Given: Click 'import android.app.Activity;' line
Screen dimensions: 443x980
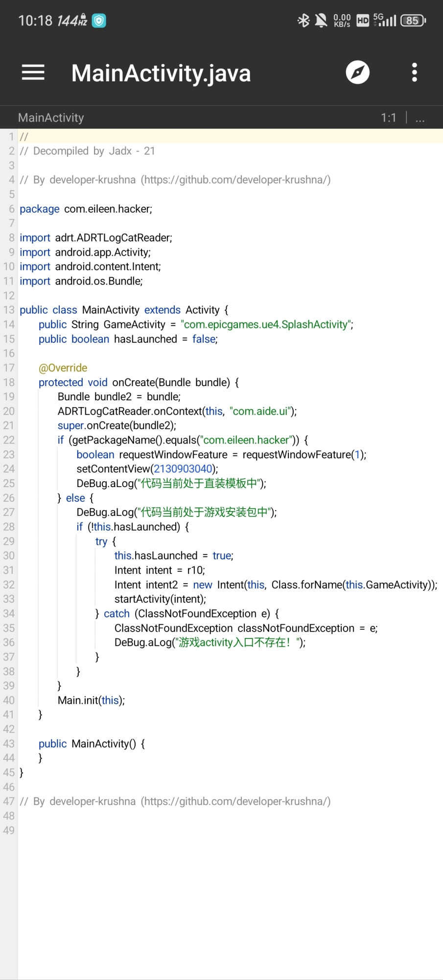Looking at the screenshot, I should click(x=85, y=252).
